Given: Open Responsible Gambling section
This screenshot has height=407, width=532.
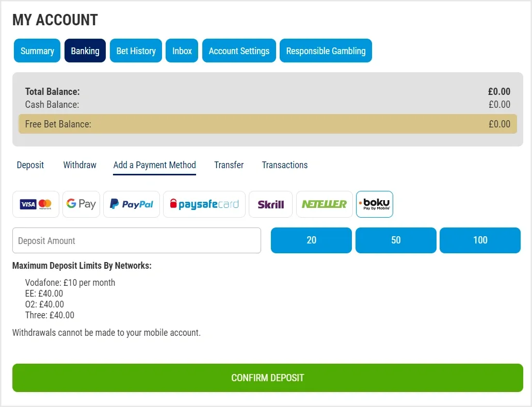Looking at the screenshot, I should coord(326,51).
